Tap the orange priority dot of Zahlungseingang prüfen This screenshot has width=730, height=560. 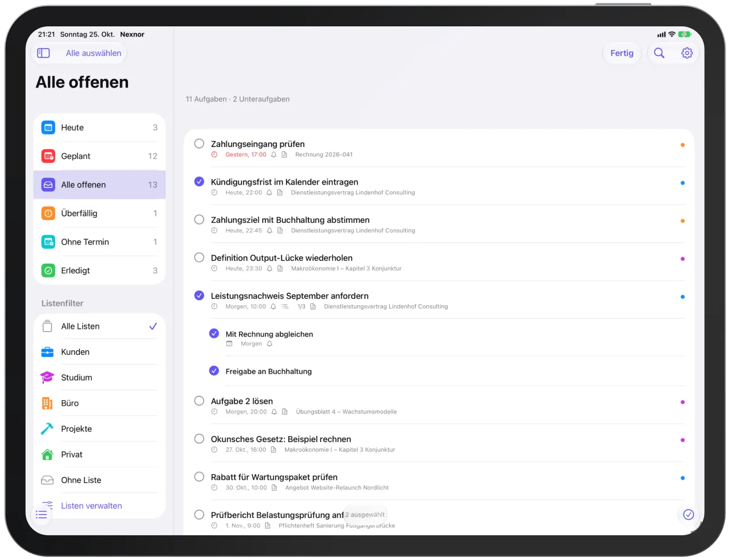(682, 145)
